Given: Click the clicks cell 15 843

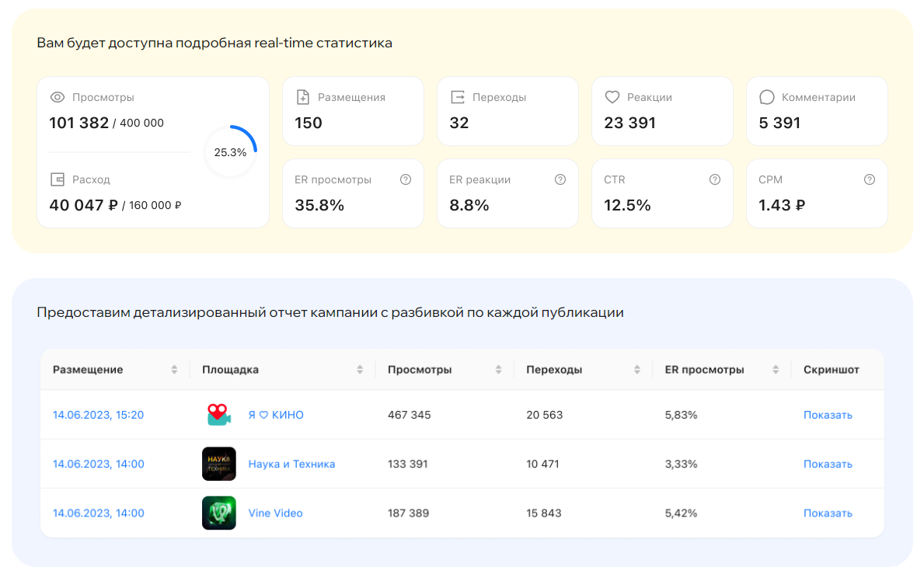Looking at the screenshot, I should click(x=544, y=513).
